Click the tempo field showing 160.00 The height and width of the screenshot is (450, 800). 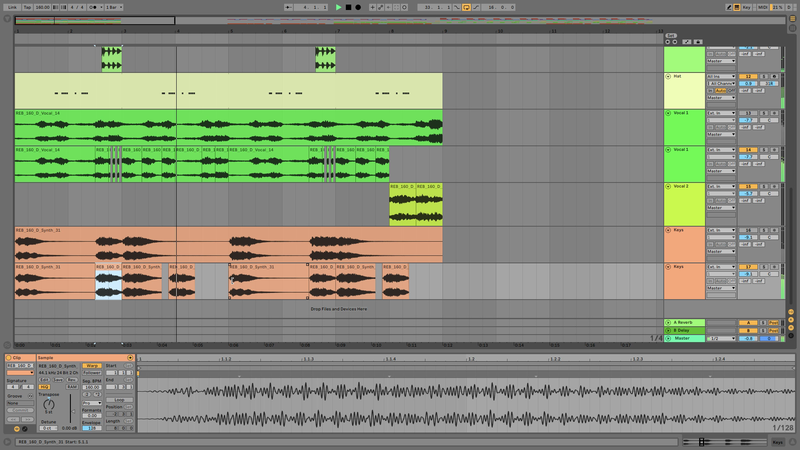click(x=43, y=7)
